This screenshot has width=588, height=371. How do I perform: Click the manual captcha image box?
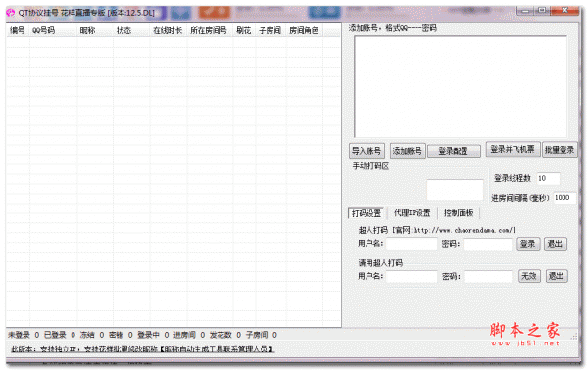(456, 190)
